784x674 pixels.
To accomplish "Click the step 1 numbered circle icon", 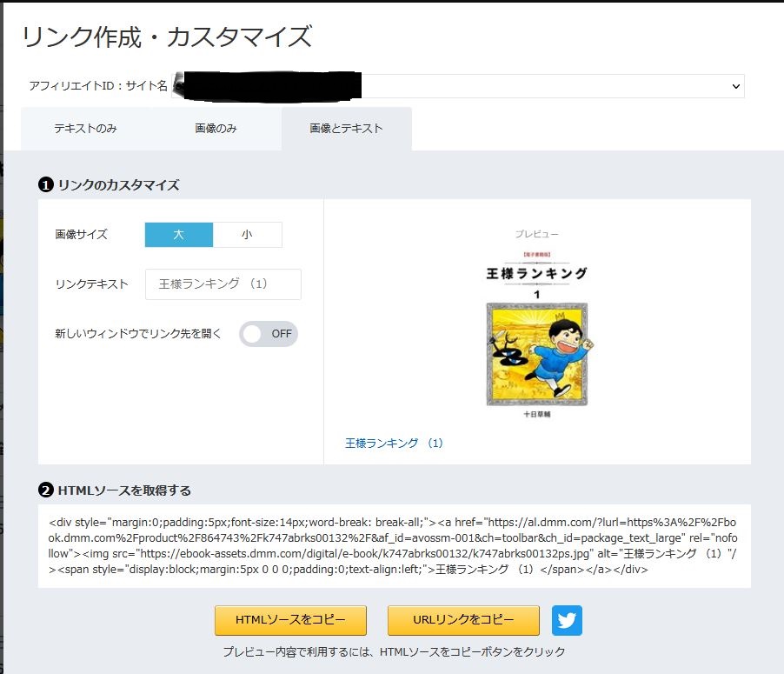I will 45,184.
